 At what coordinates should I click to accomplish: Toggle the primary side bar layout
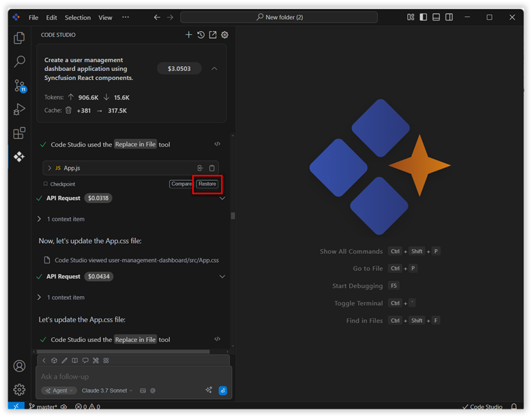tap(423, 17)
